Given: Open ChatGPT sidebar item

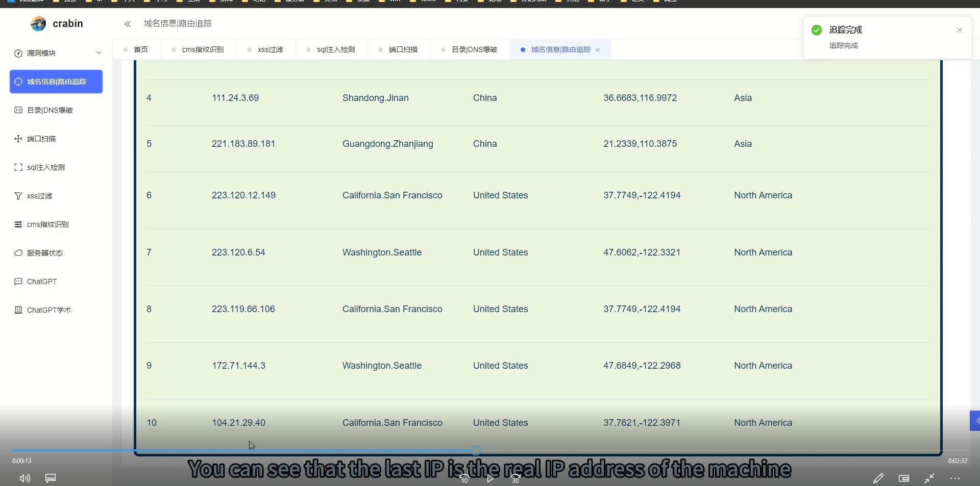Looking at the screenshot, I should tap(56, 282).
